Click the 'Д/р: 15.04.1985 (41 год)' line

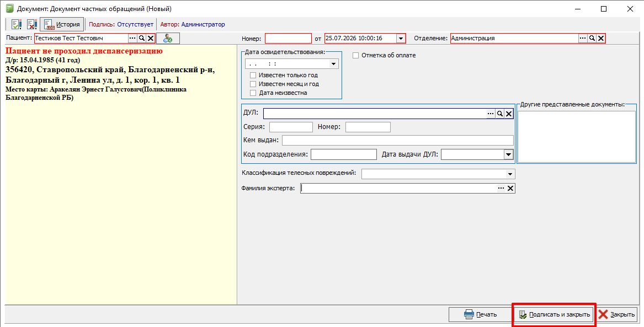pyautogui.click(x=42, y=60)
